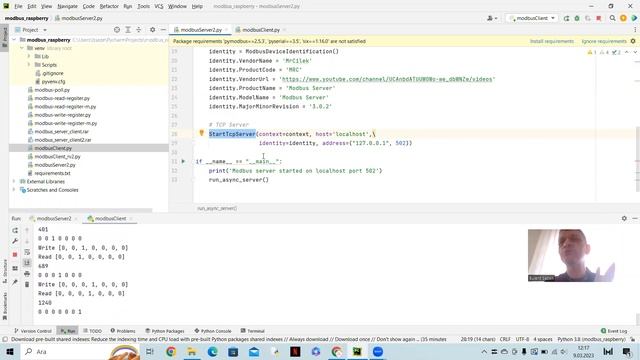The width and height of the screenshot is (640, 360).
Task: Open IDE updates orange icon
Action: [x=623, y=18]
